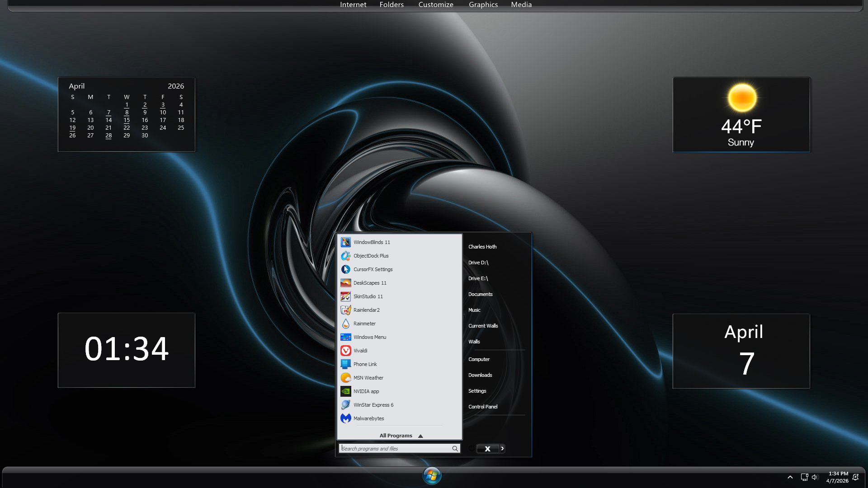Open shutdown options arrow
The height and width of the screenshot is (488, 868).
(502, 449)
